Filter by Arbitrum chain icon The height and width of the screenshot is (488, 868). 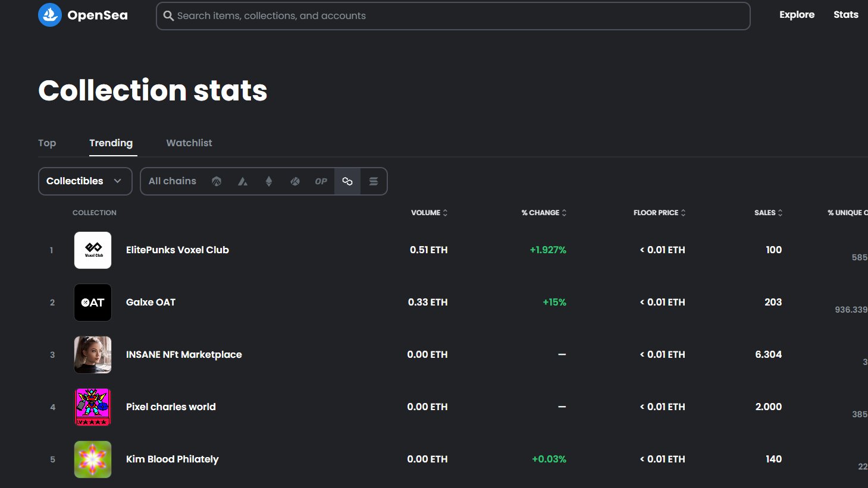(x=217, y=181)
